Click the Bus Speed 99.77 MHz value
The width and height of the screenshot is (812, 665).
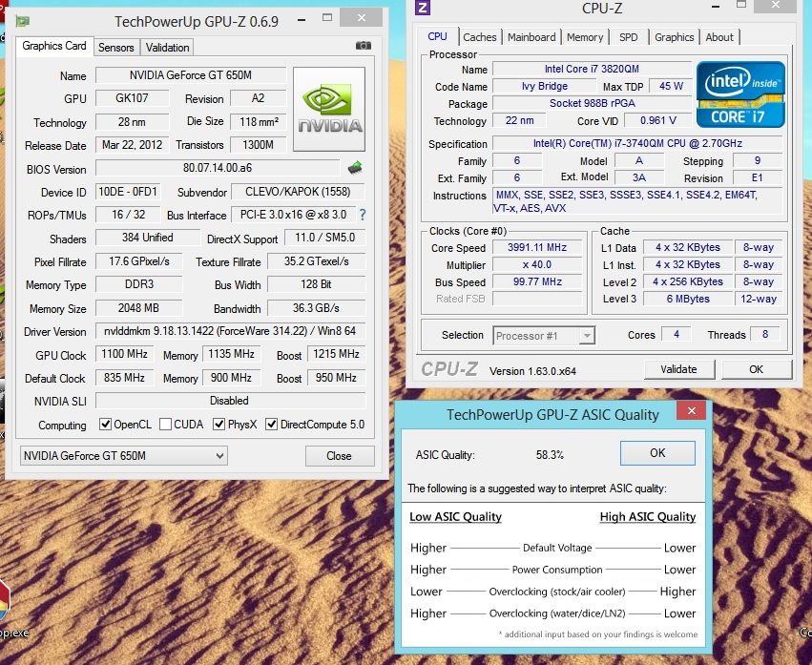pos(537,281)
